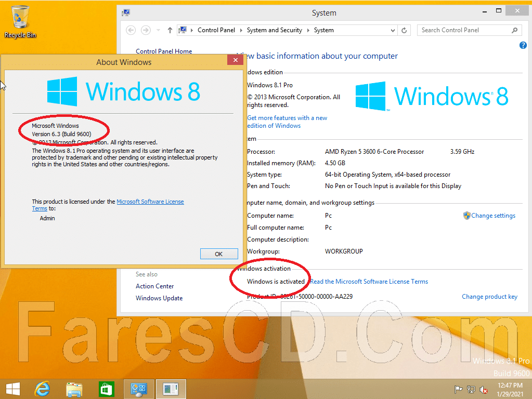Refresh the System window
This screenshot has width=532, height=399.
[x=404, y=30]
